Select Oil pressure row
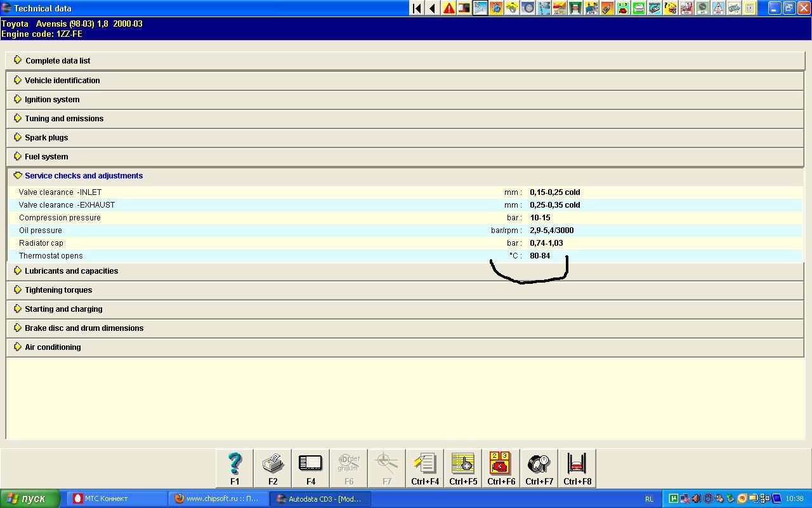The height and width of the screenshot is (508, 812). (405, 230)
